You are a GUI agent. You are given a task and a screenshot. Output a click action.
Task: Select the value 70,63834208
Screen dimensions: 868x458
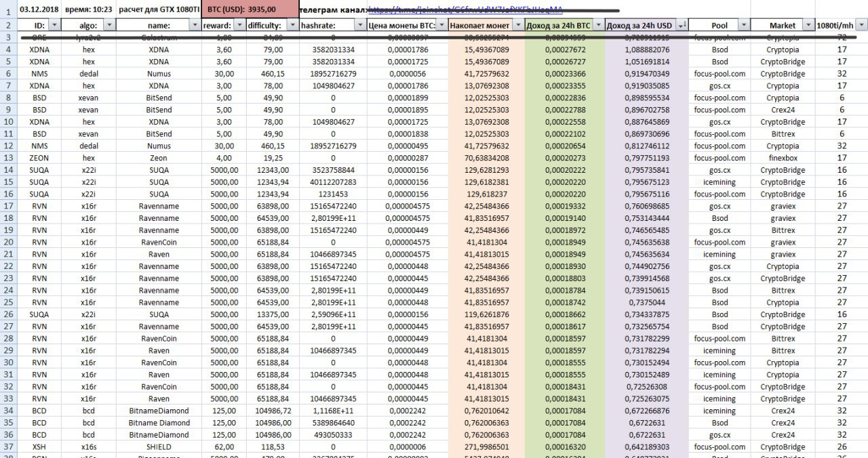point(487,158)
